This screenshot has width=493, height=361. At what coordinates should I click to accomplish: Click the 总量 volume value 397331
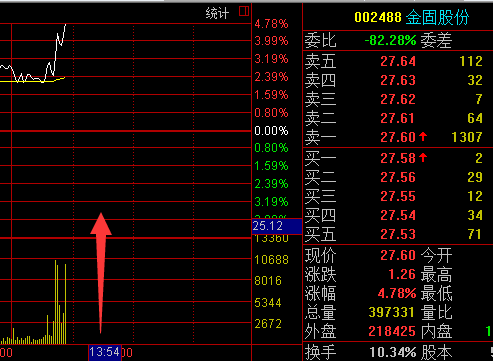point(391,312)
